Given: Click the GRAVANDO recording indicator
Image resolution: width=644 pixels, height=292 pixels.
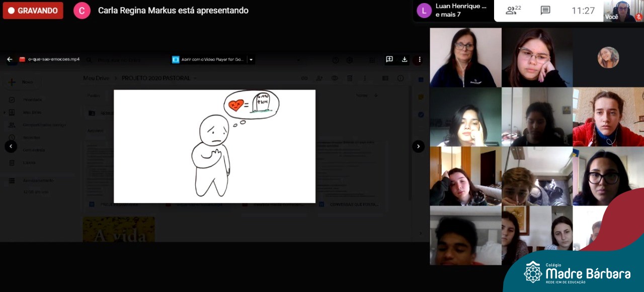Looking at the screenshot, I should tap(33, 11).
